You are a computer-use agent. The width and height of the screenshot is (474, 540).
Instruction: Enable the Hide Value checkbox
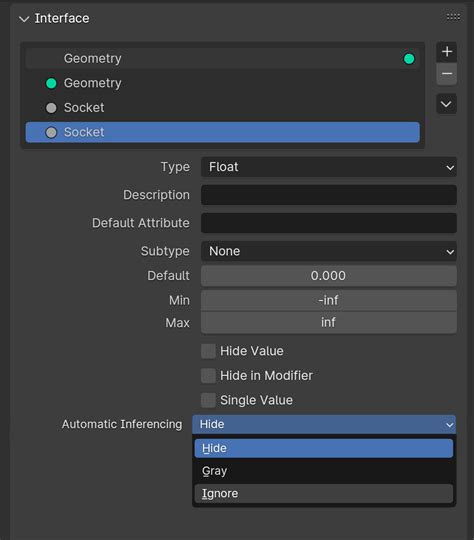[x=208, y=351]
